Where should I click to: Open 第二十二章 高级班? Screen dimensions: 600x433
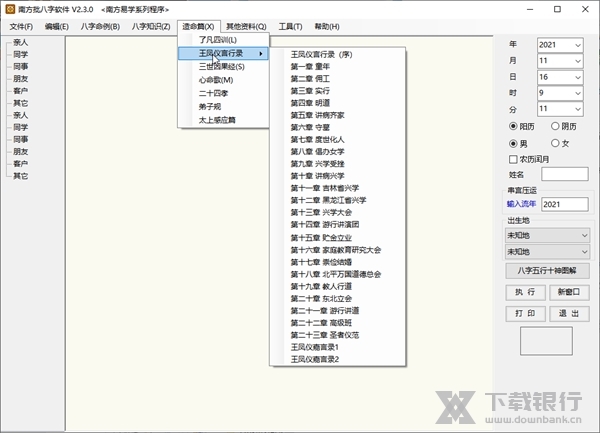coord(338,323)
